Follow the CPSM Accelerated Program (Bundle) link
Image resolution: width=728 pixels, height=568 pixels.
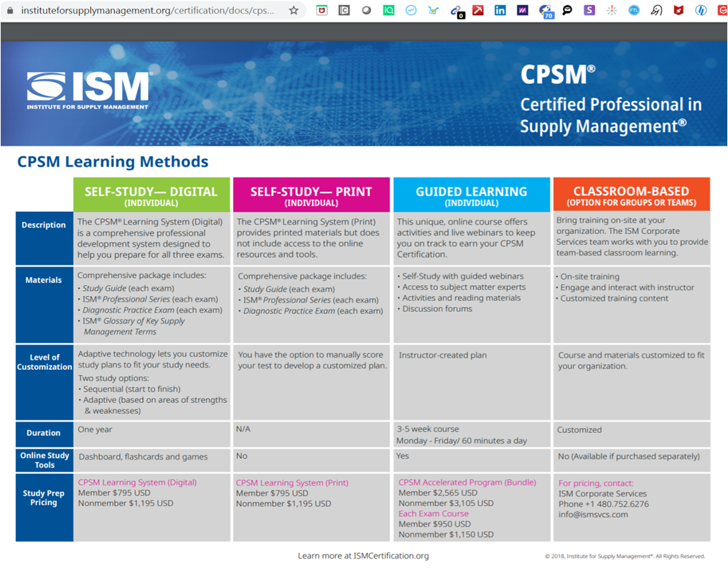tap(467, 483)
